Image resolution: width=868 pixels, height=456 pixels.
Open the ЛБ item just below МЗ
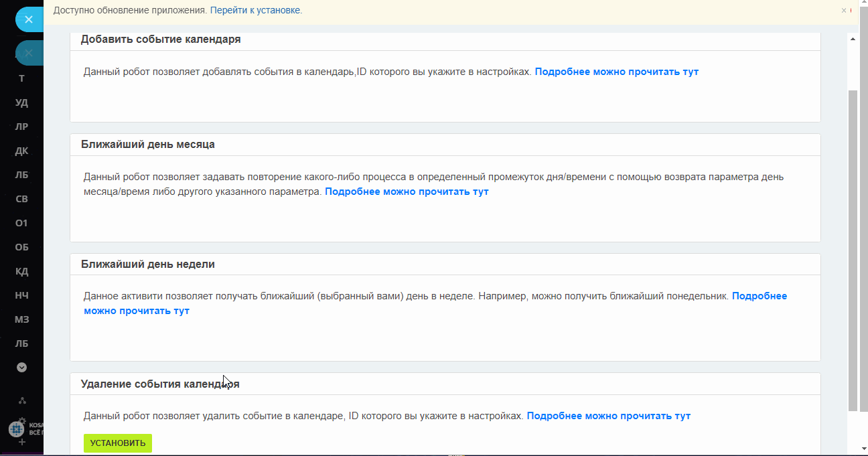tap(21, 344)
